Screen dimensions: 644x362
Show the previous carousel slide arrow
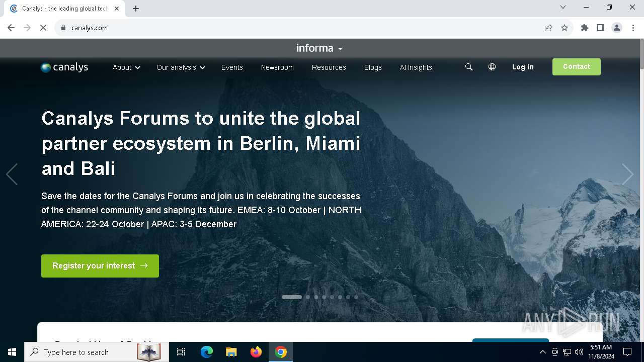(12, 174)
